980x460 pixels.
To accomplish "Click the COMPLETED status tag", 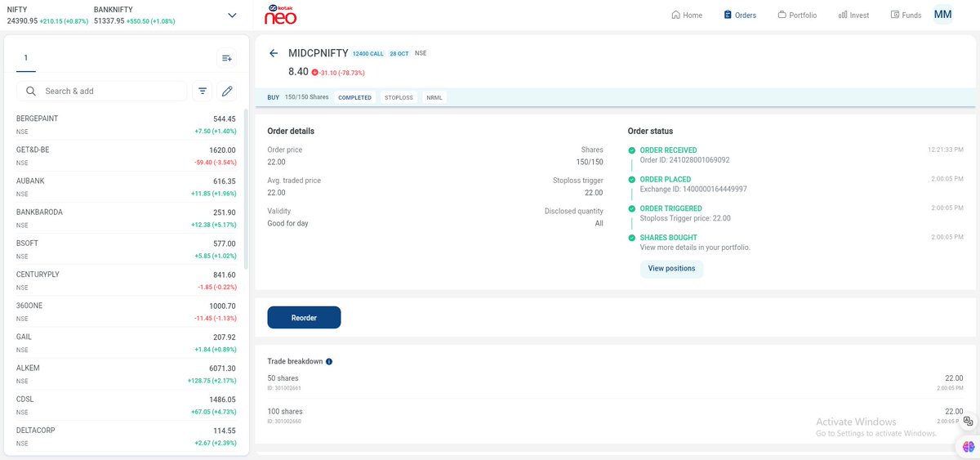I will point(354,97).
